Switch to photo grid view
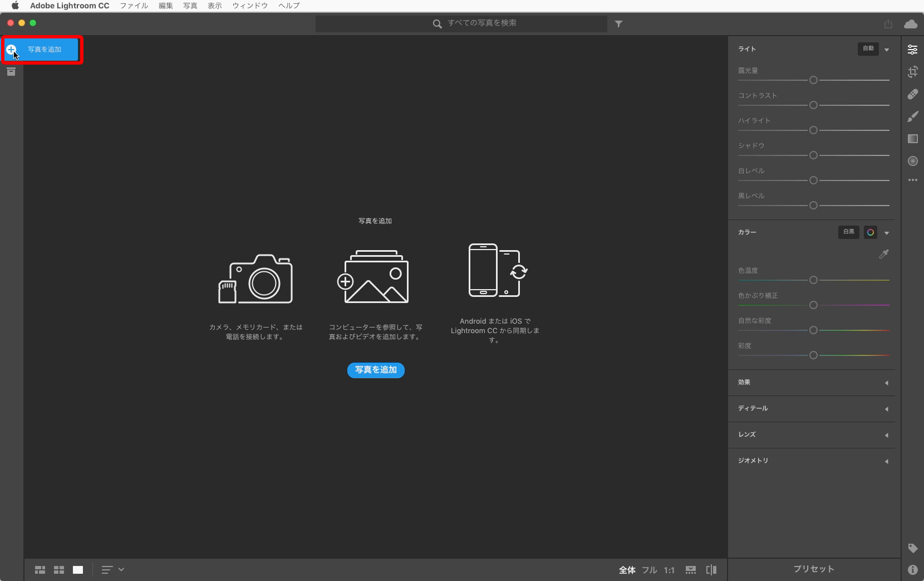 [40, 570]
